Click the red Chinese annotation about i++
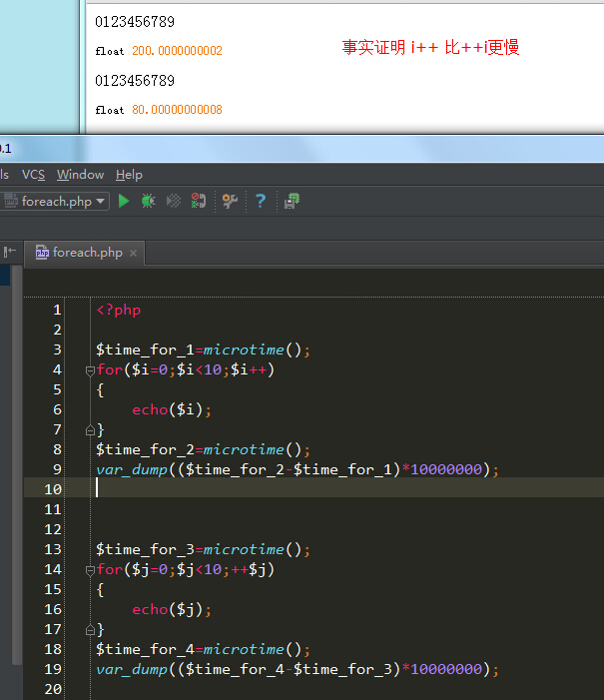The height and width of the screenshot is (700, 604). pos(430,47)
